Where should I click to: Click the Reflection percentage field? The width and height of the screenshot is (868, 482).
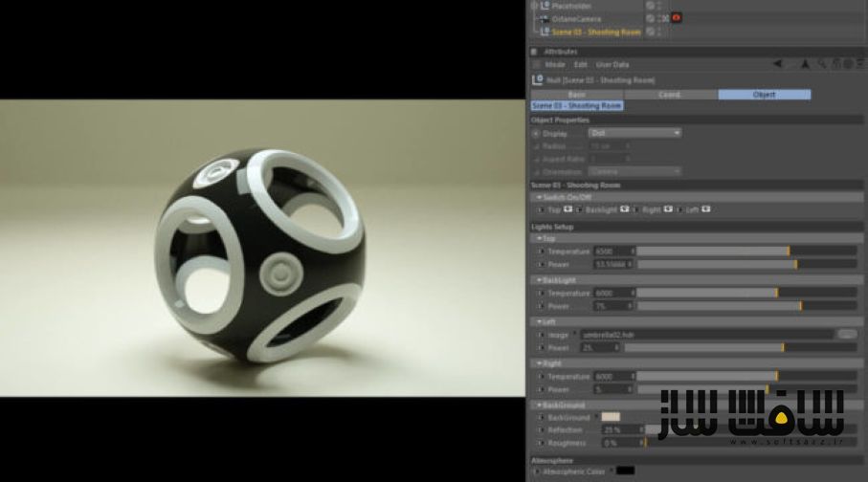point(622,429)
